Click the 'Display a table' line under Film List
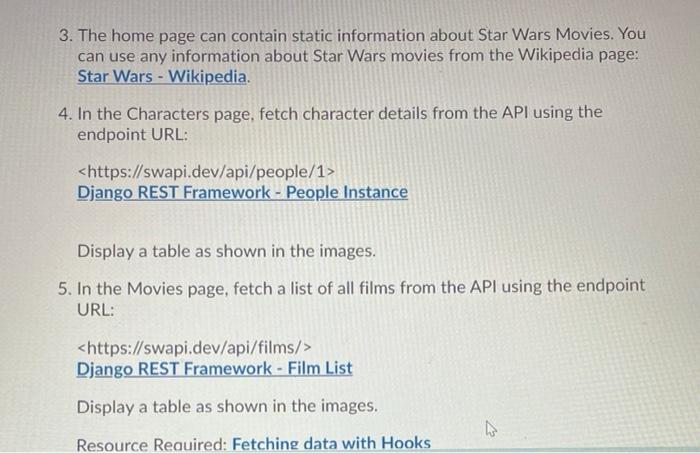Screen dimensions: 700x453 [x=227, y=407]
